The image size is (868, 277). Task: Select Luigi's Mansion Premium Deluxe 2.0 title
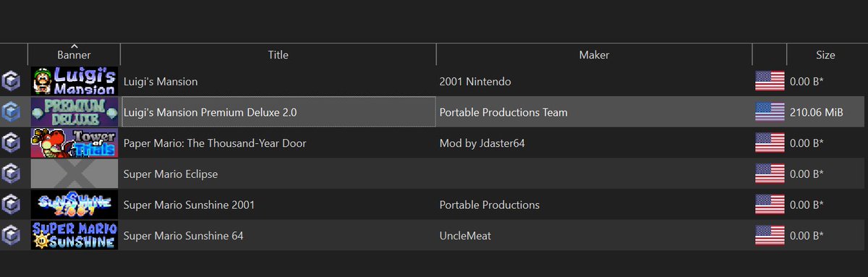(210, 113)
